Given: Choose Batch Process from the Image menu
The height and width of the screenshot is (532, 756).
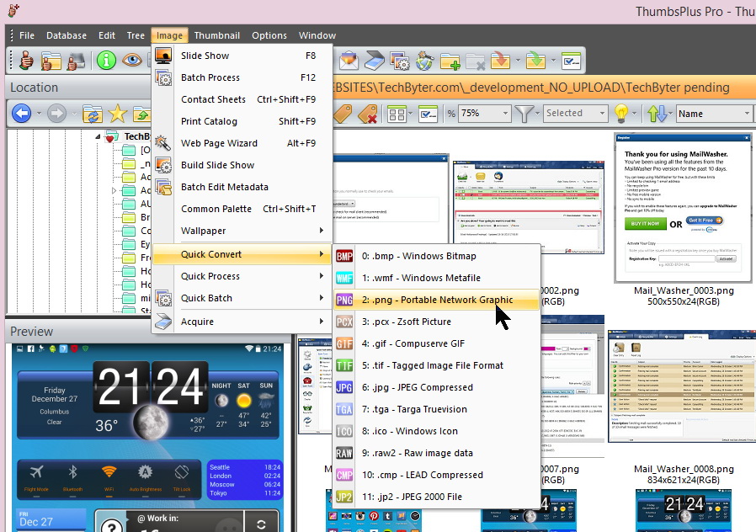Looking at the screenshot, I should coord(242,77).
